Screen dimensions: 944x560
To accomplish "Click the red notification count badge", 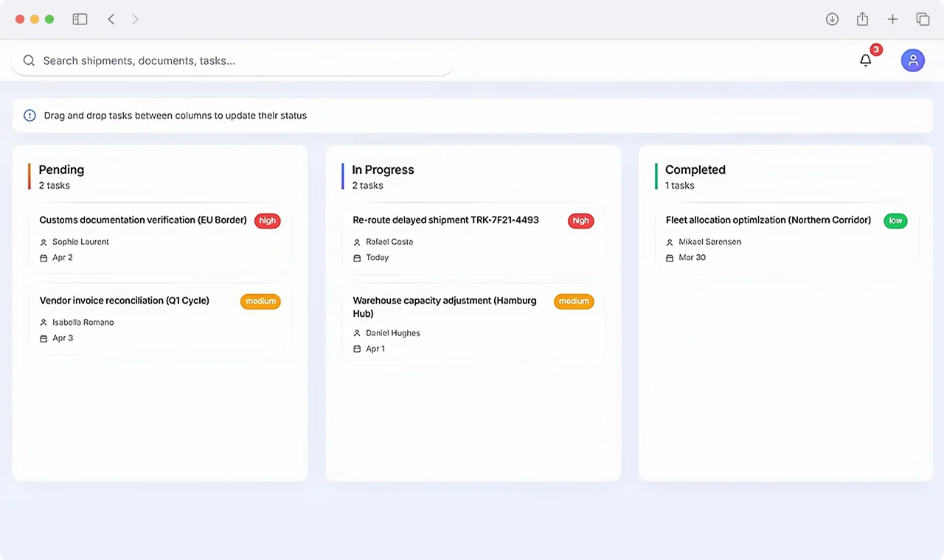I will pos(876,50).
